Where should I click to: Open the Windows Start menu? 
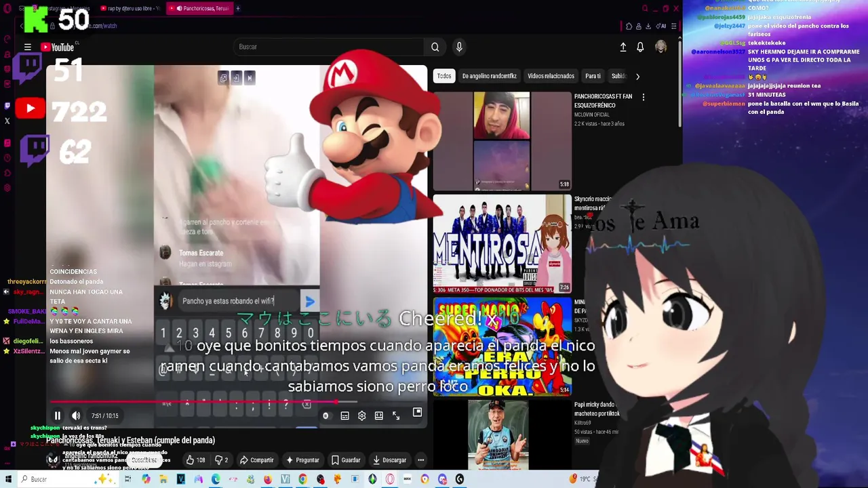7,479
